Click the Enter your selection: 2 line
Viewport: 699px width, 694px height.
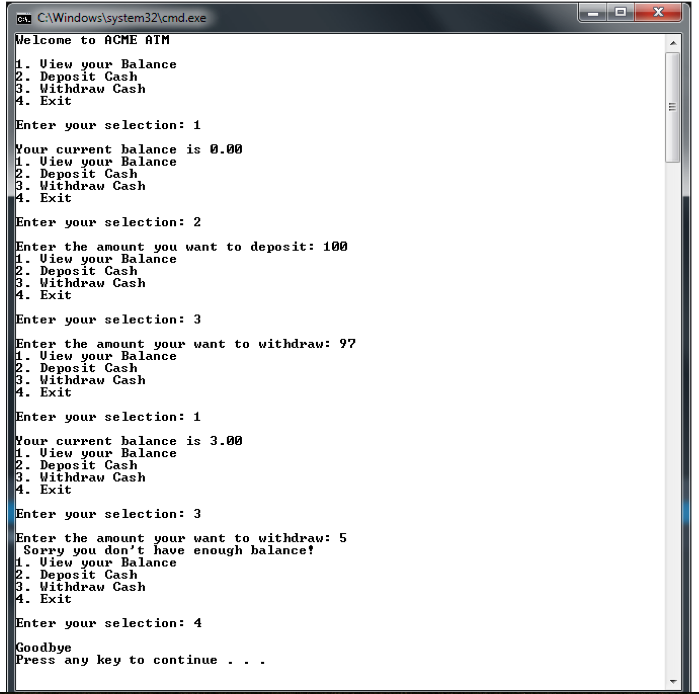(108, 222)
